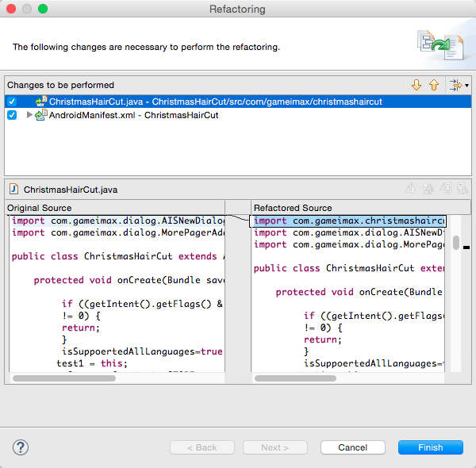Screen dimensions: 476x468
Task: Click import MorePagerAd line in Original Source
Action: 118,232
